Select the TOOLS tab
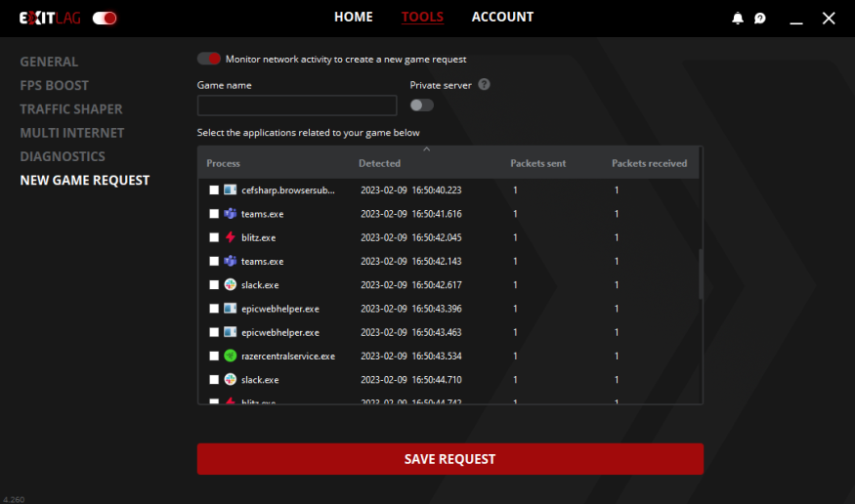 422,17
